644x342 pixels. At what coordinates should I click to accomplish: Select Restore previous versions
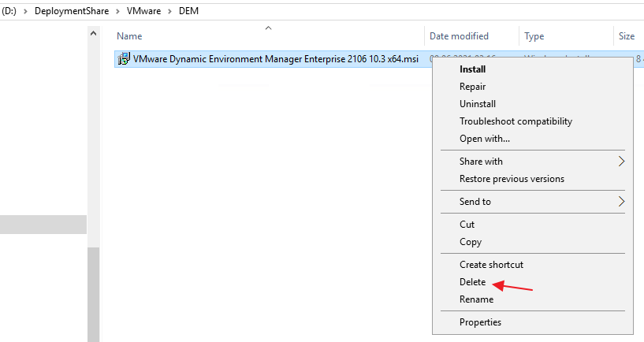click(x=512, y=179)
